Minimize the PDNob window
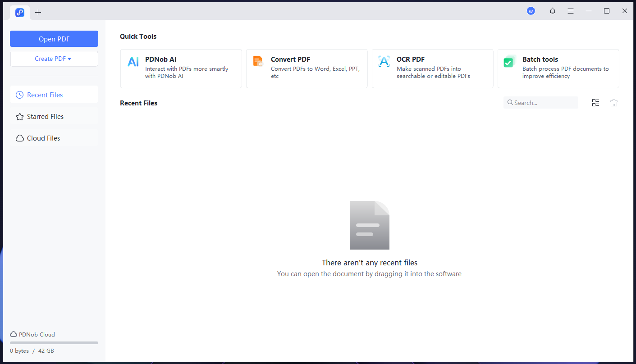 (589, 11)
